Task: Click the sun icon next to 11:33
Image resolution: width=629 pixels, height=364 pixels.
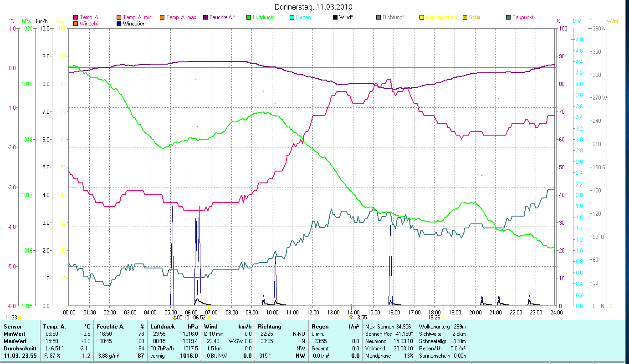Action: pyautogui.click(x=20, y=318)
